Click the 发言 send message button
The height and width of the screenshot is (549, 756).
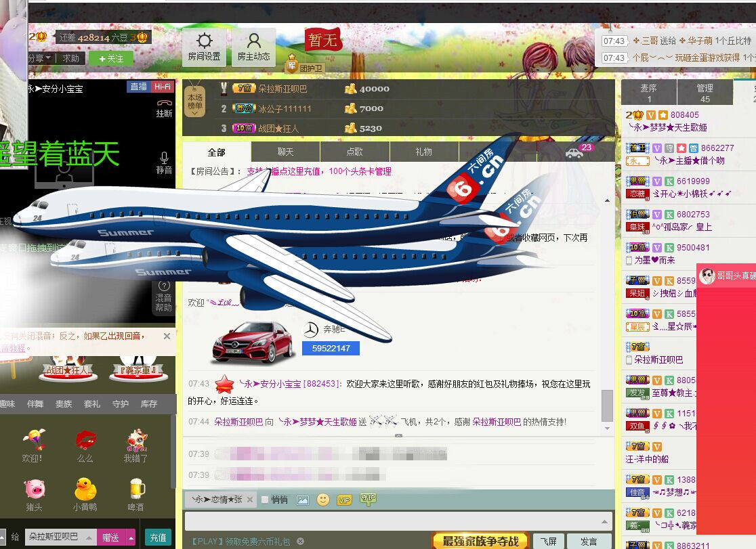point(589,542)
